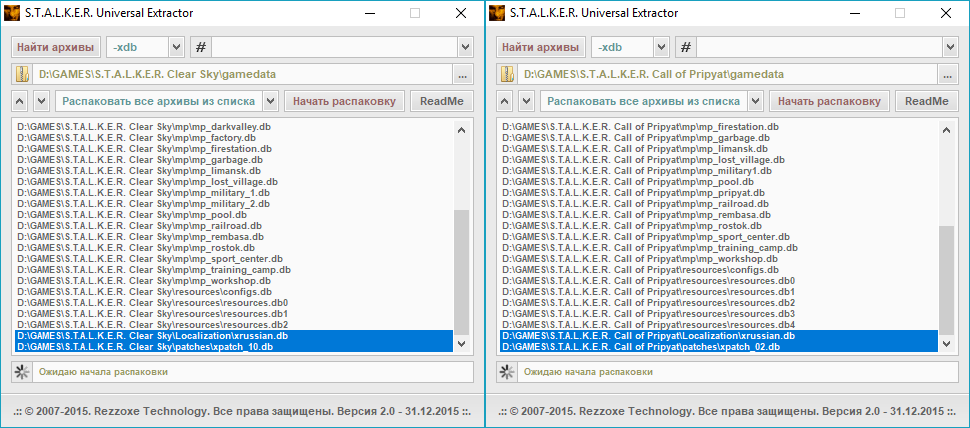
Task: Select Call of Pripyat mp_firestation.db entry
Action: click(x=718, y=127)
